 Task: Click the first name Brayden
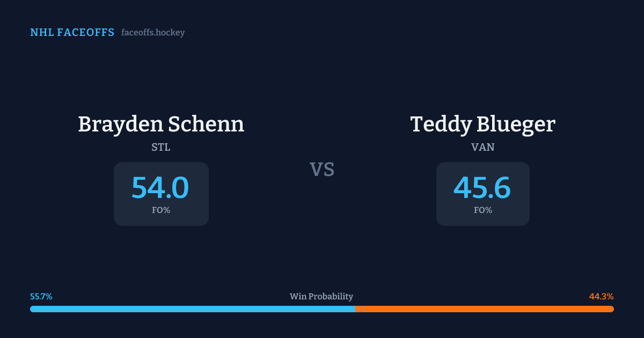pyautogui.click(x=120, y=124)
